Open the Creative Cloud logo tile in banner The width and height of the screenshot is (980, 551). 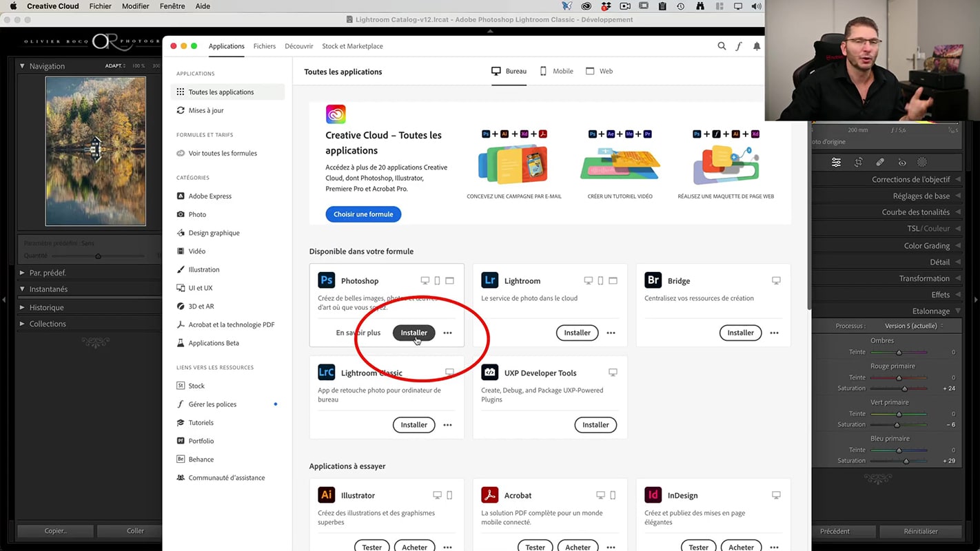coord(336,114)
